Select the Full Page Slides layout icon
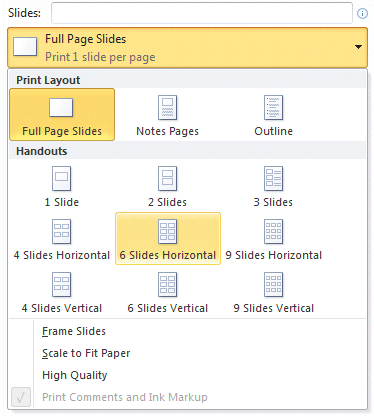 (62, 114)
